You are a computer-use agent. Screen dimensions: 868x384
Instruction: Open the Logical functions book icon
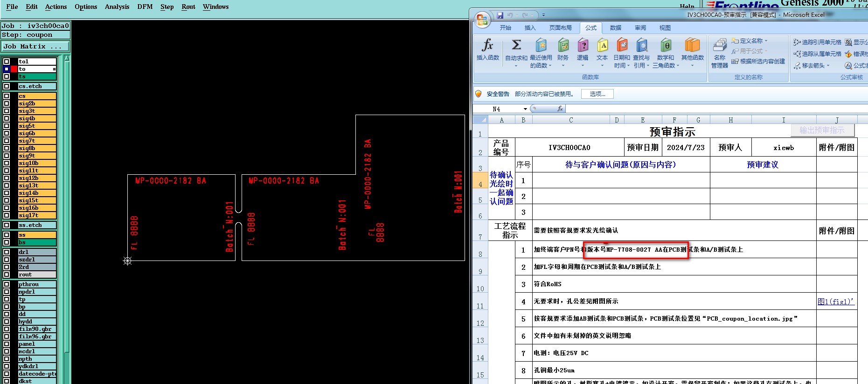point(583,45)
